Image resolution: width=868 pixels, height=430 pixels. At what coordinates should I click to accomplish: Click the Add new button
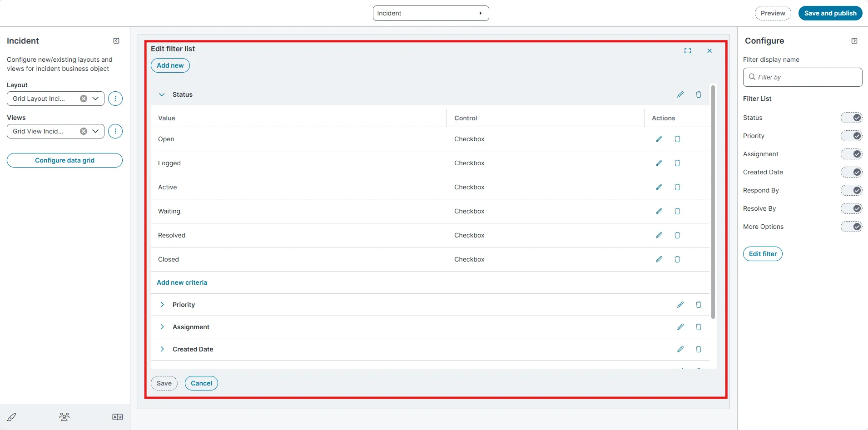pos(170,65)
